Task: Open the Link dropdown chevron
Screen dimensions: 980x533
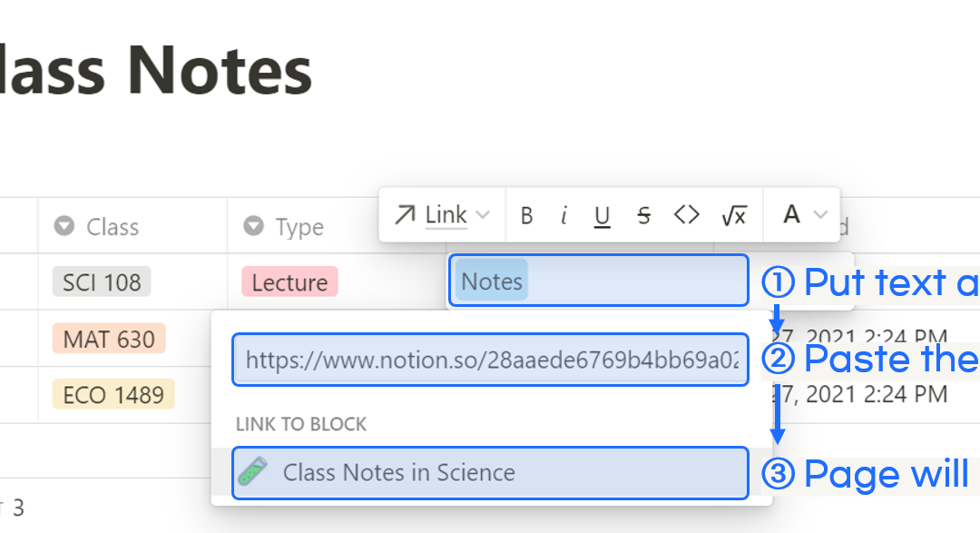Action: (483, 214)
